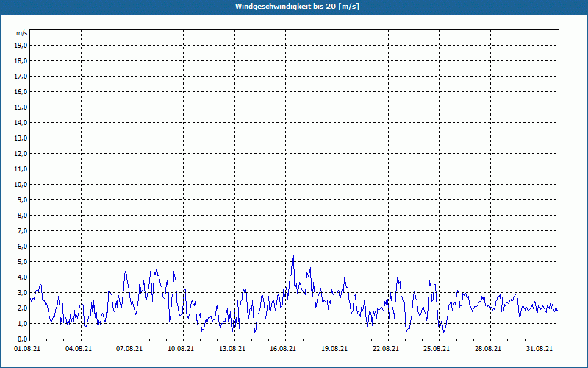
Task: Click the date label 16.08.21
Action: 283,349
